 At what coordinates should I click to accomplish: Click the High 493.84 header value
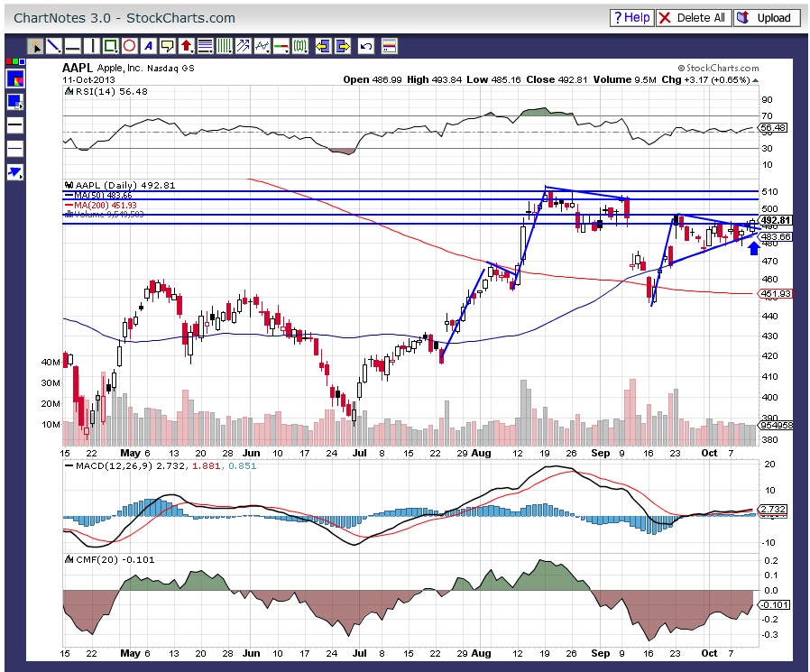pyautogui.click(x=435, y=79)
